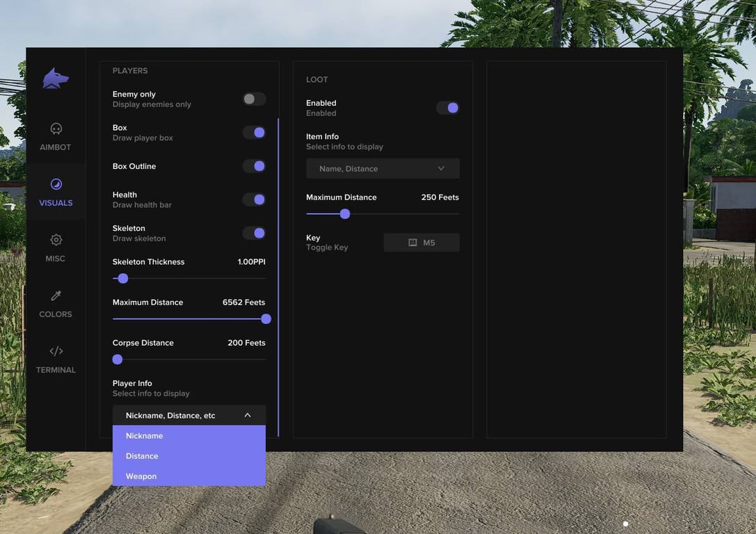This screenshot has width=756, height=534.
Task: Select the TERMINAL tab
Action: click(56, 359)
